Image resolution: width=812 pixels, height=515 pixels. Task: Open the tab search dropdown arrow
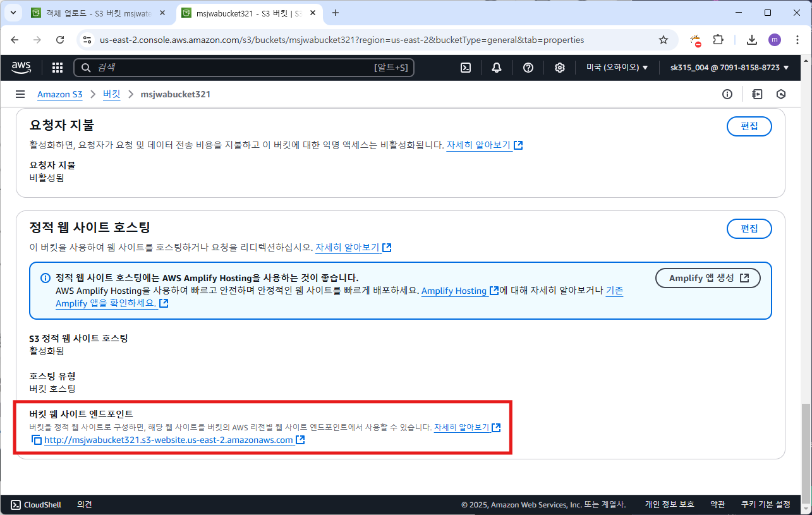tap(13, 13)
